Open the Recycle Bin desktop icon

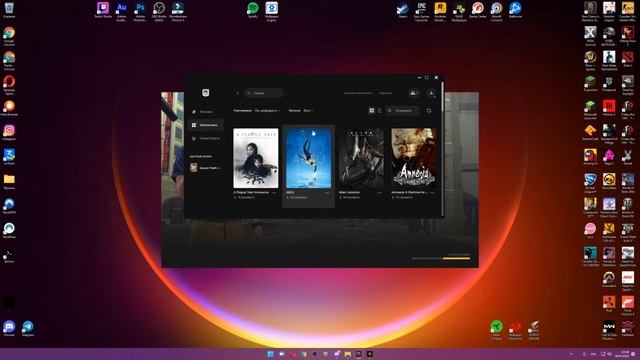pyautogui.click(x=9, y=10)
